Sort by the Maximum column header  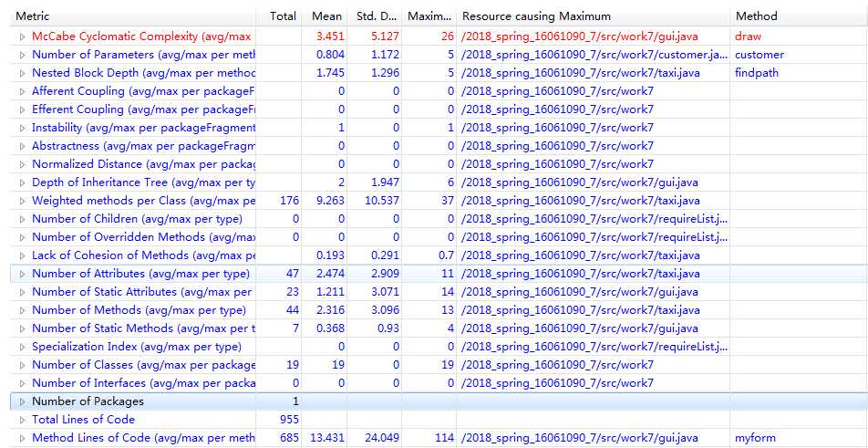click(429, 16)
